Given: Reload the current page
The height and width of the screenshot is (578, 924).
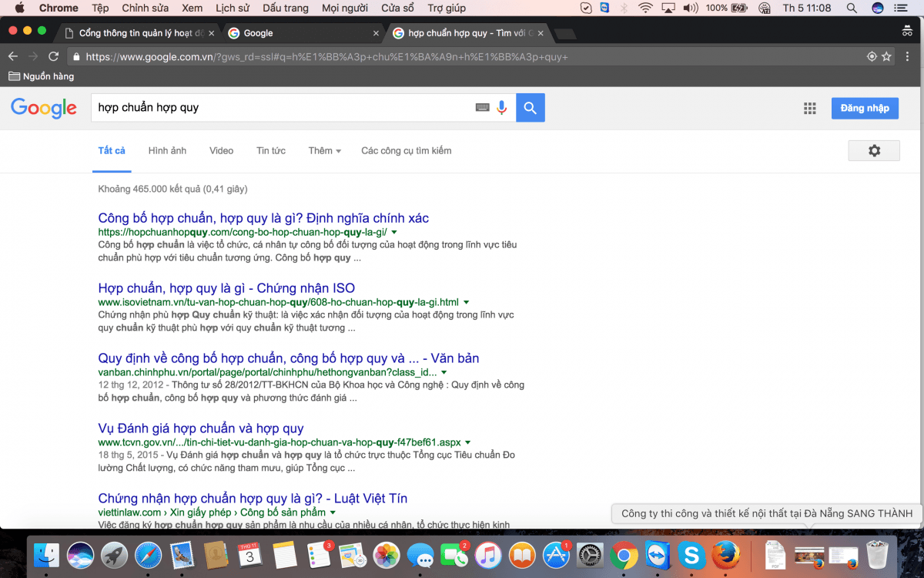Looking at the screenshot, I should point(53,56).
